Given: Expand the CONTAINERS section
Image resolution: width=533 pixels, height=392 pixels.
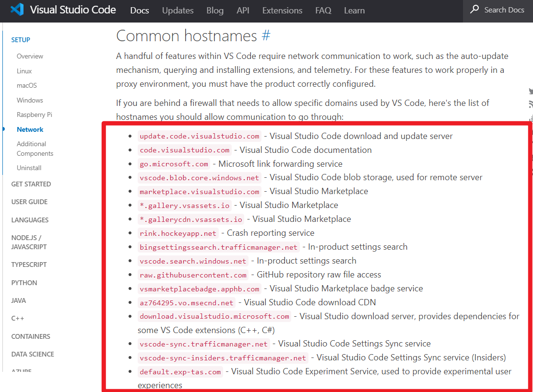Looking at the screenshot, I should [x=31, y=336].
